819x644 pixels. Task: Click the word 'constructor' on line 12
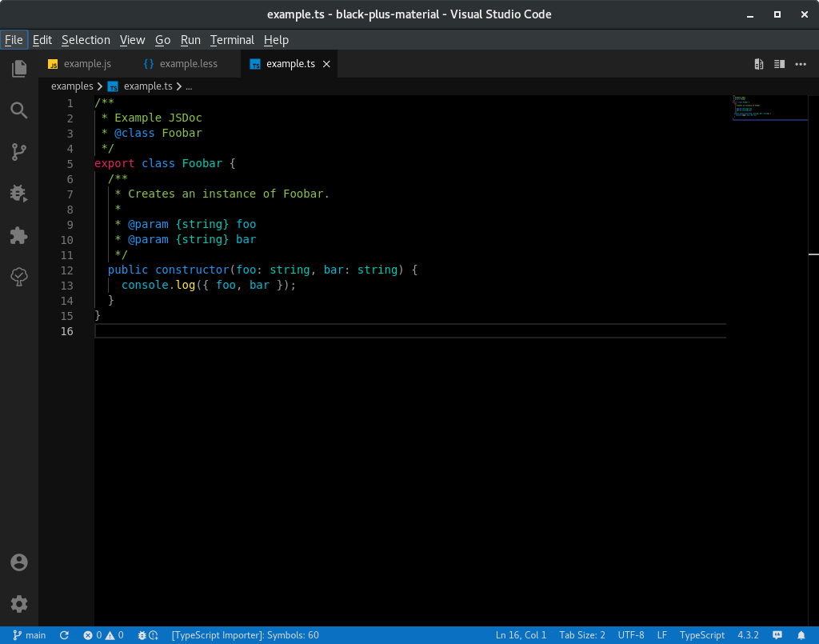pos(192,270)
